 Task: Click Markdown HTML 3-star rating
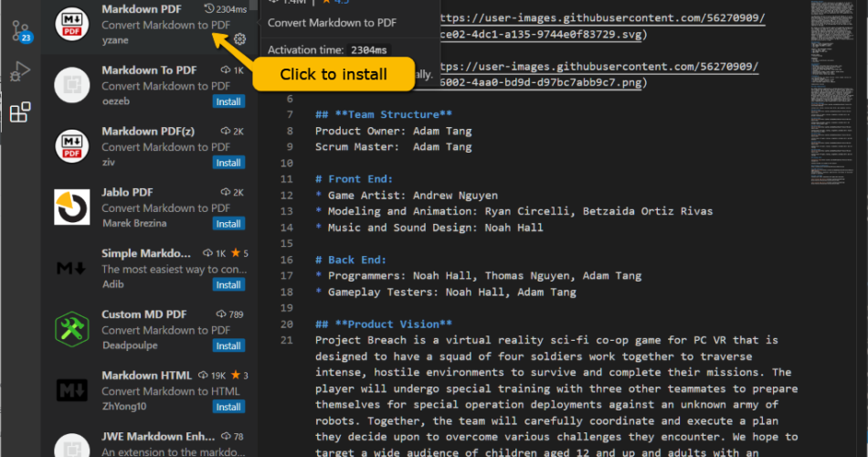coord(239,376)
